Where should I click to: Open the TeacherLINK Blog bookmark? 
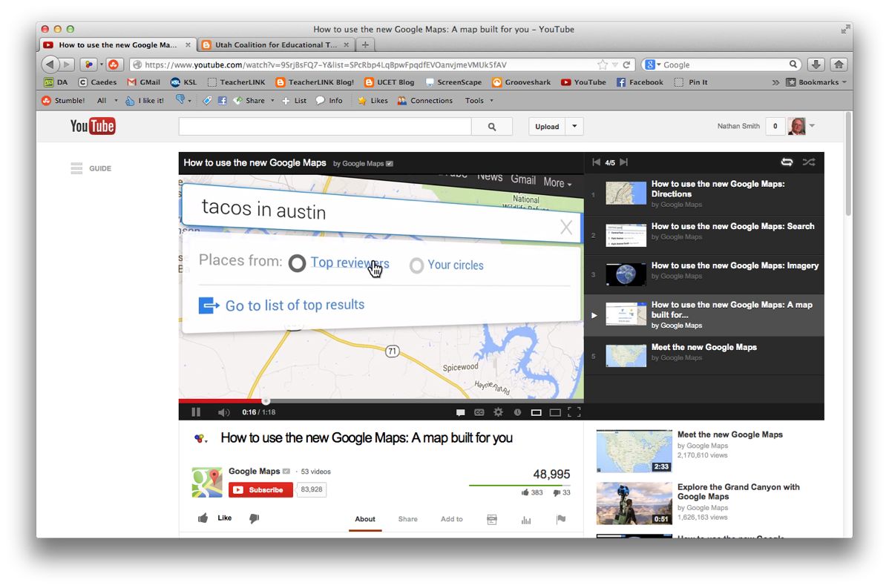(315, 82)
